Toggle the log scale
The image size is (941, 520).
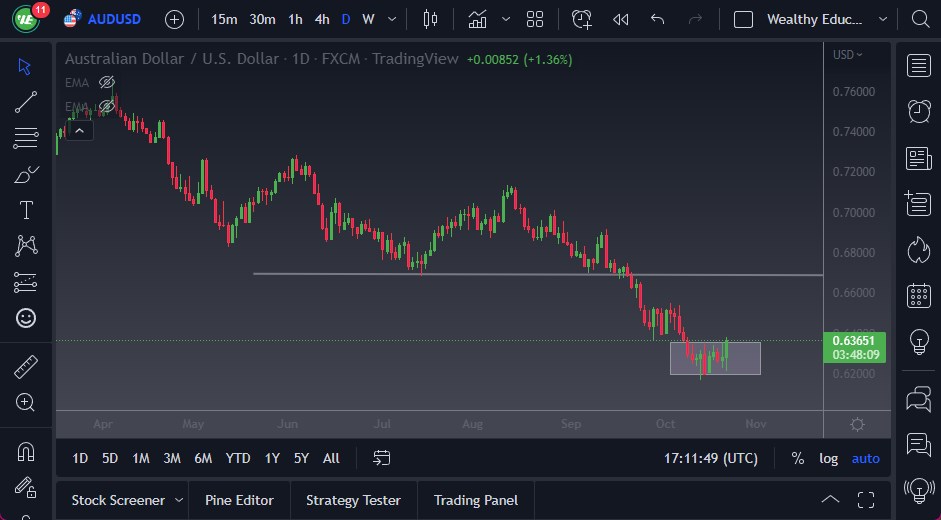(x=828, y=458)
